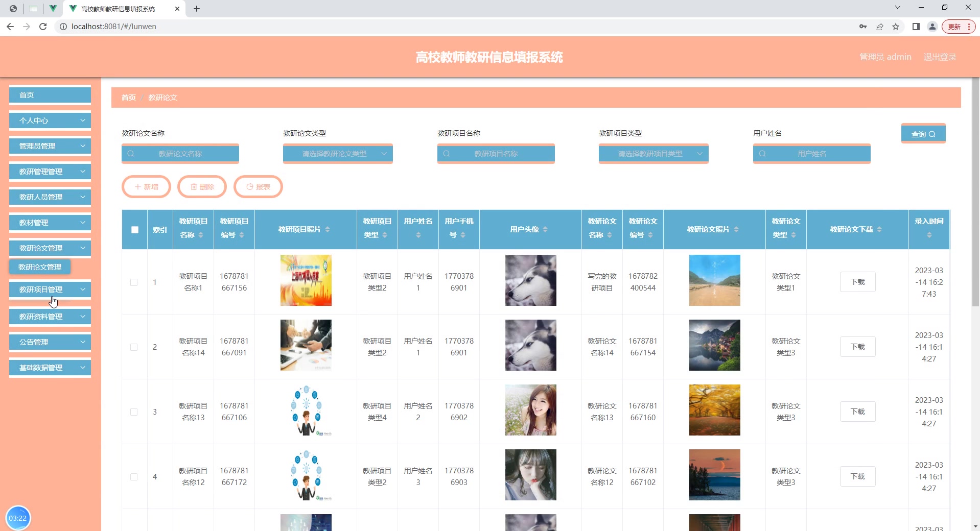The width and height of the screenshot is (980, 531).
Task: Open the saved password key icon
Action: pos(863,27)
